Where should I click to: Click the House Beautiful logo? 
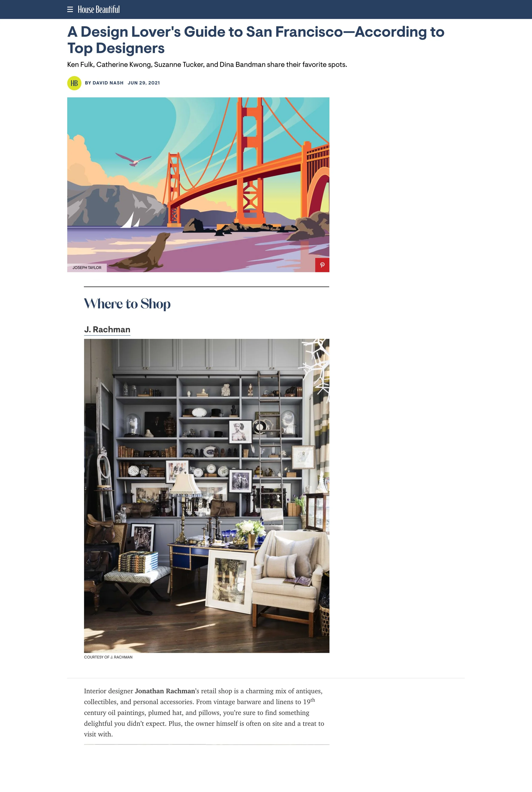click(99, 10)
